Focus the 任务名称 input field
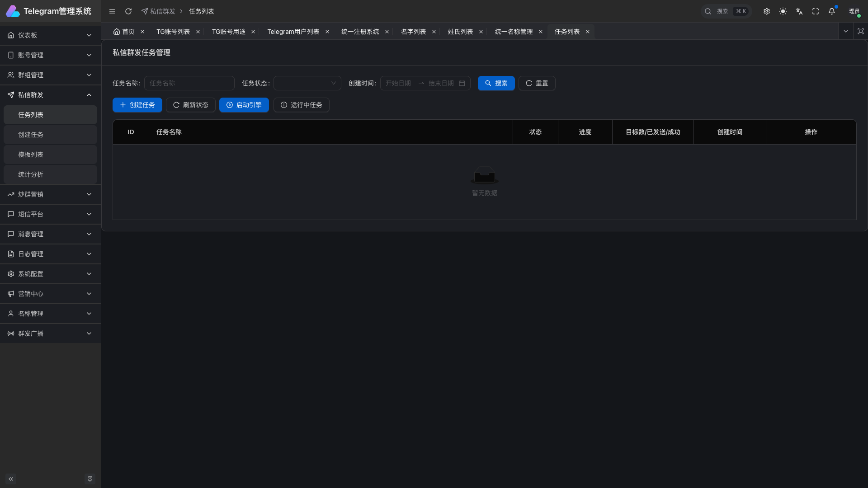Screen dimensions: 868x488 [189, 83]
